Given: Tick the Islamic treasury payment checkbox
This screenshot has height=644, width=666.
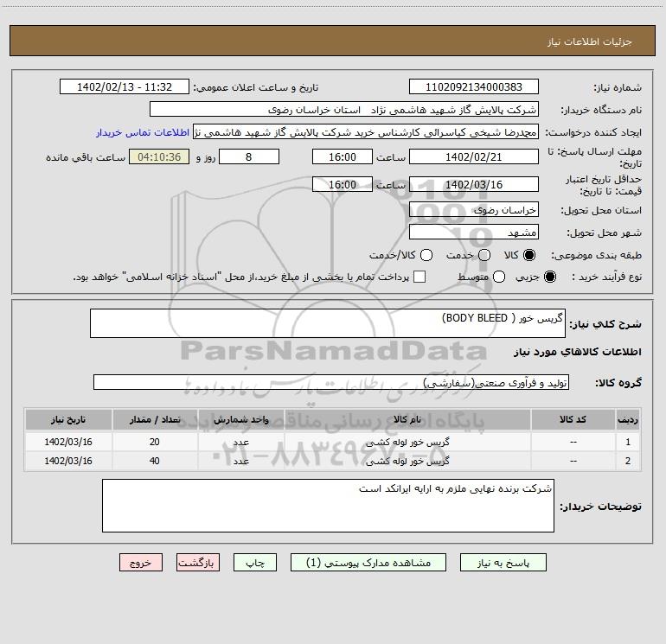Looking at the screenshot, I should (x=419, y=277).
